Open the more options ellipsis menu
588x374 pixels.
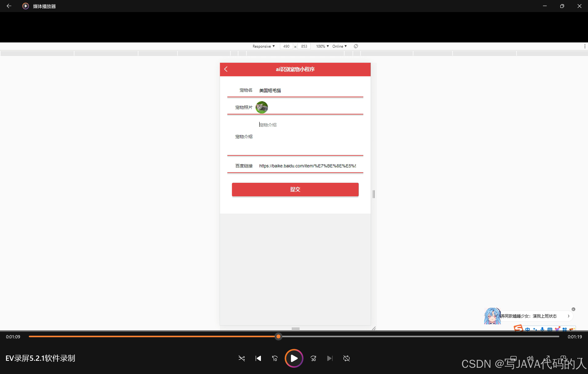coord(580,358)
